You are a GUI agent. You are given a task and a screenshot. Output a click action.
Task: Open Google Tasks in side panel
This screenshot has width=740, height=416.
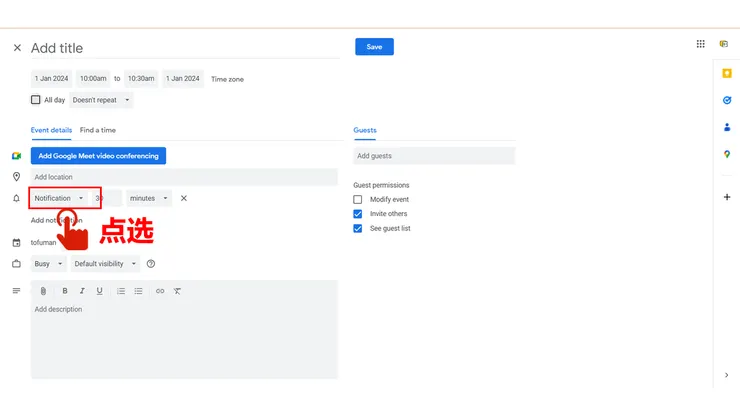[x=727, y=100]
